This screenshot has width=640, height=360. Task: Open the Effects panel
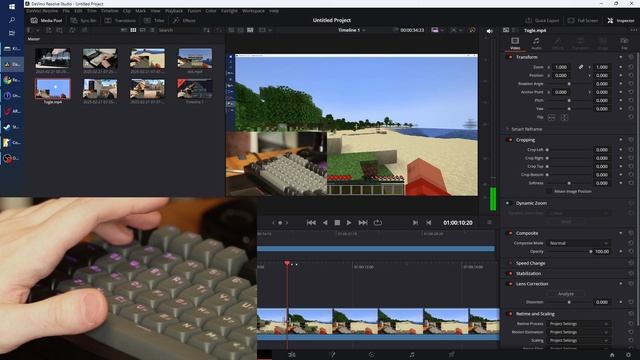pyautogui.click(x=184, y=20)
